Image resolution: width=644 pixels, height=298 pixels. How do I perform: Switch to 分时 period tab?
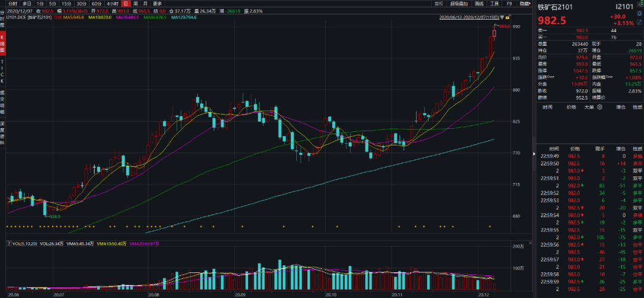[x=13, y=4]
